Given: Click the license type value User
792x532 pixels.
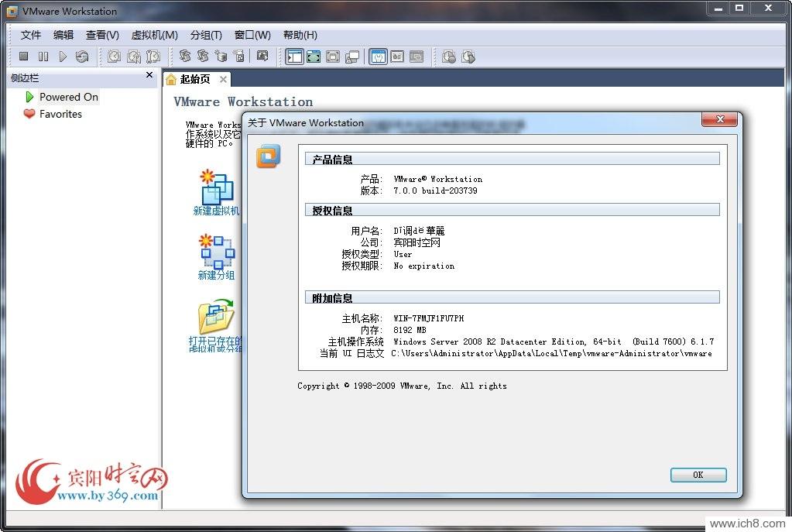Looking at the screenshot, I should (x=403, y=254).
